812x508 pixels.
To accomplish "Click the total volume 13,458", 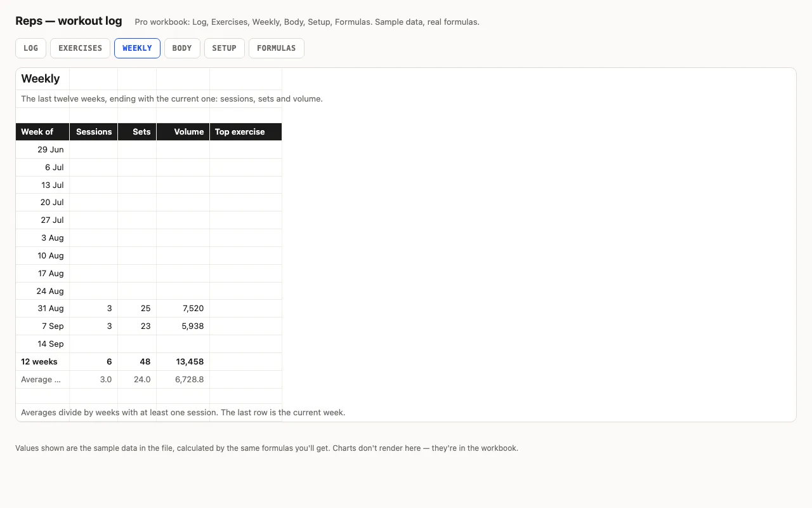I will point(183,362).
